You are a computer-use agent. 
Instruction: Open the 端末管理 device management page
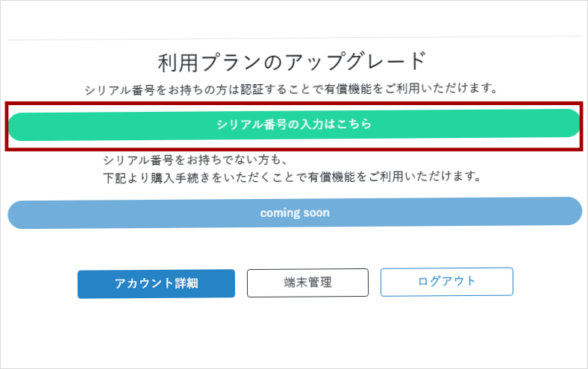[x=307, y=283]
